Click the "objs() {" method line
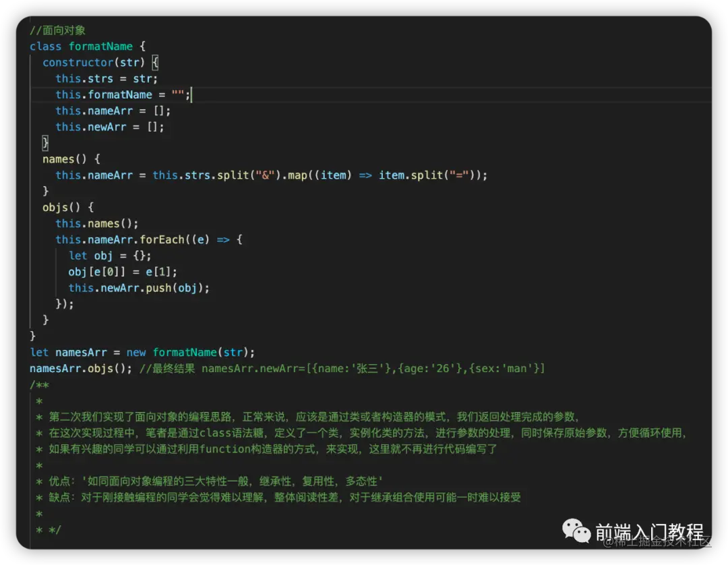Screen dimensions: 728x565 (x=68, y=208)
